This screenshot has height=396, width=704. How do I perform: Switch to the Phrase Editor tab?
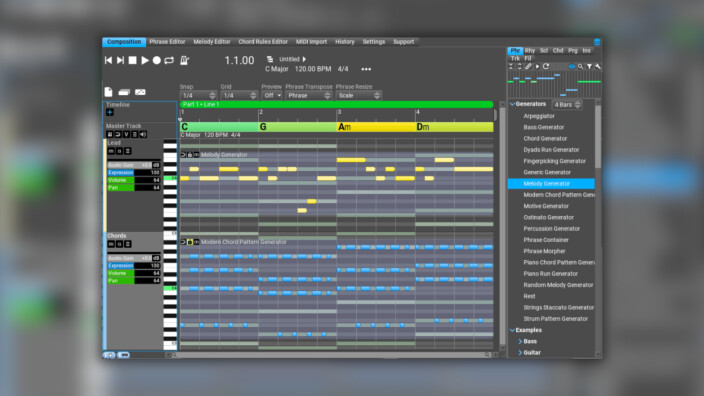(x=167, y=42)
